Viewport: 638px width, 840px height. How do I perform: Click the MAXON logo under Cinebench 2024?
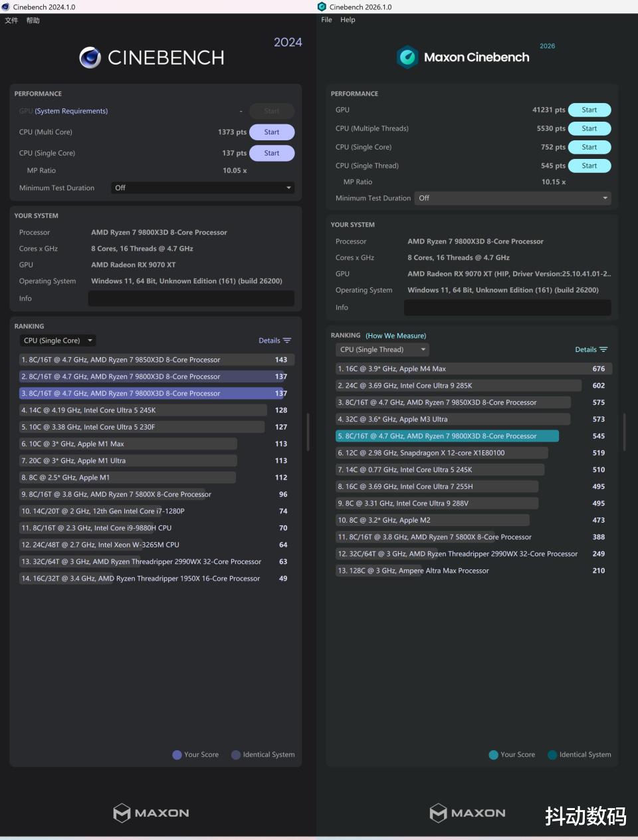point(151,813)
